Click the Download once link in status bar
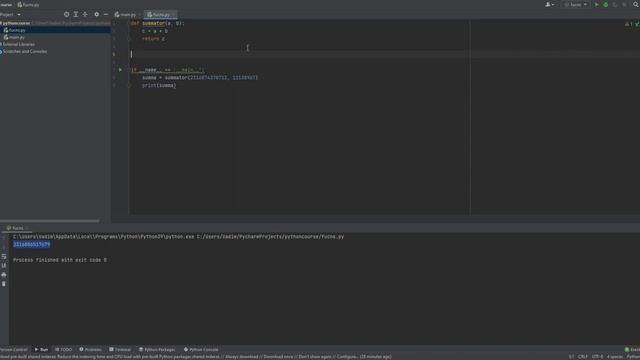Image resolution: width=640 pixels, height=360 pixels. point(278,357)
